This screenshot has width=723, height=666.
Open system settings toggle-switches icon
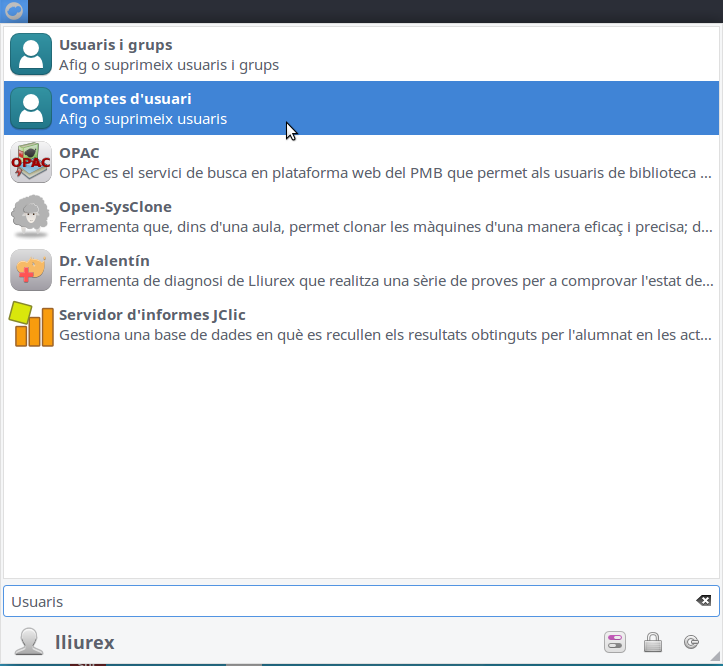pyautogui.click(x=614, y=642)
